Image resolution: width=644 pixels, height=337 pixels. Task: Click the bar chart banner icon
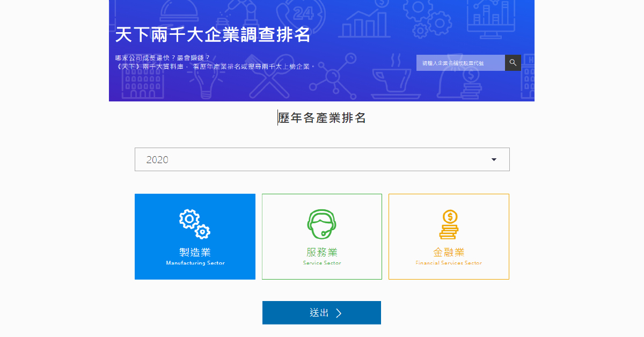[x=365, y=24]
